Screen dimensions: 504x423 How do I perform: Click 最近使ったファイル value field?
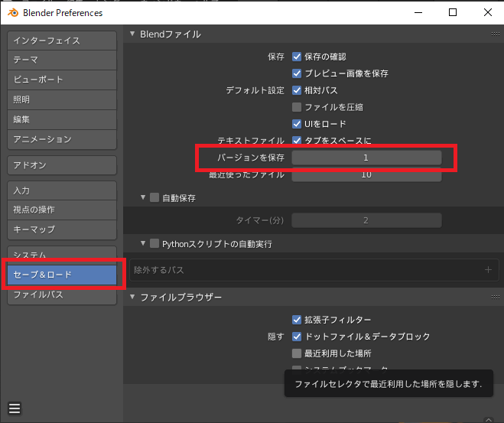click(x=366, y=176)
